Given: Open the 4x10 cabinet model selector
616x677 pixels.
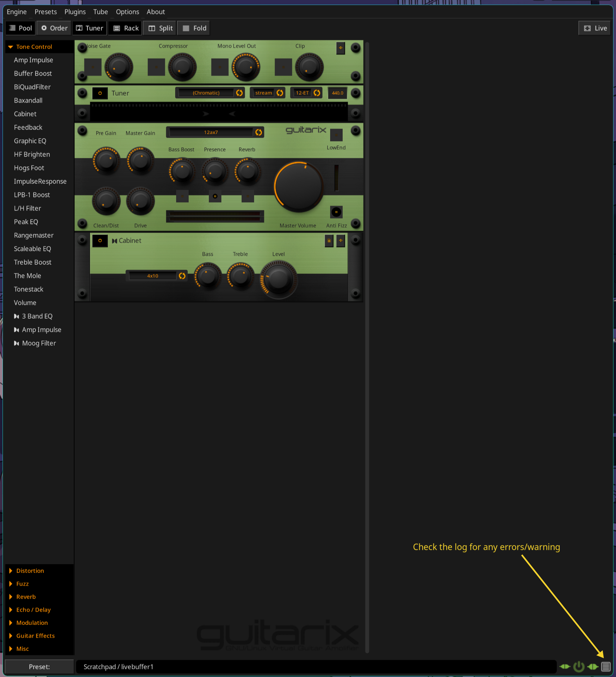Looking at the screenshot, I should point(153,275).
